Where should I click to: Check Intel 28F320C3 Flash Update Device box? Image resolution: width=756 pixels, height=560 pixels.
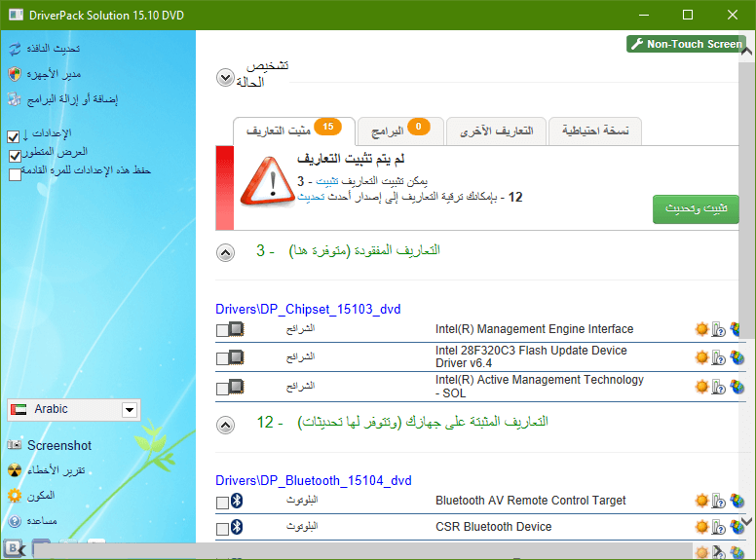(222, 359)
